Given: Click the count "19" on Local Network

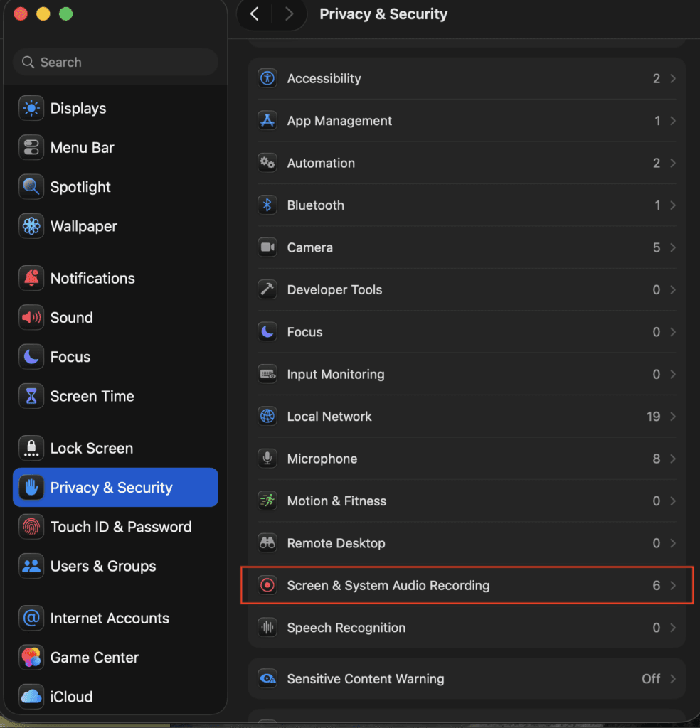Looking at the screenshot, I should coord(653,417).
